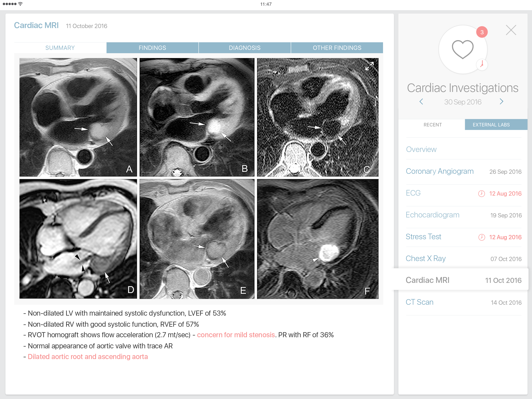Open the DIAGNOSIS tab
The height and width of the screenshot is (399, 532).
coord(245,48)
